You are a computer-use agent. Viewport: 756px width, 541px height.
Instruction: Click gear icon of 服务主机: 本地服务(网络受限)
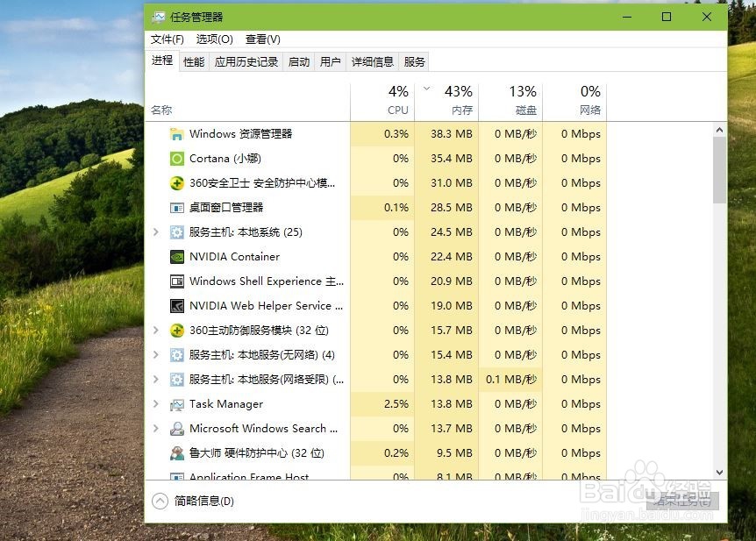177,380
